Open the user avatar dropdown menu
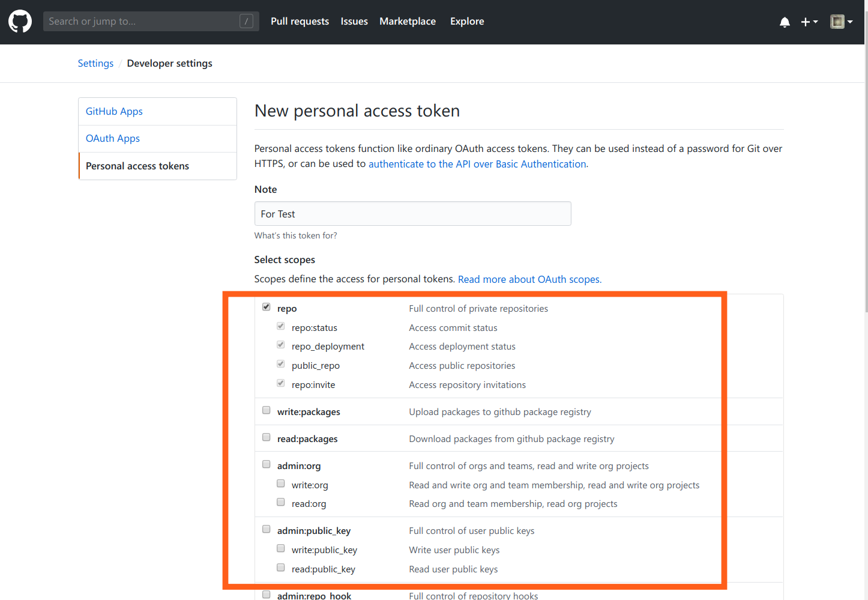Viewport: 868px width, 600px height. [x=841, y=22]
